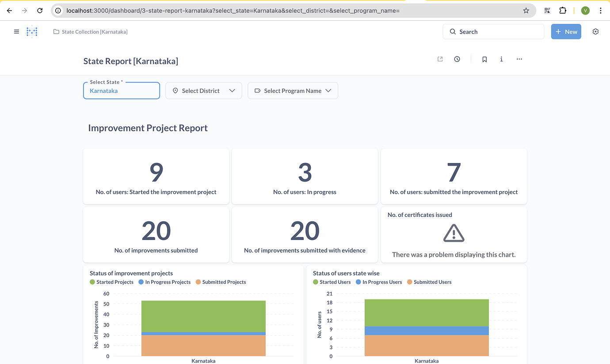The height and width of the screenshot is (364, 610).
Task: Click "Status of users state wise" chart title
Action: [346, 273]
